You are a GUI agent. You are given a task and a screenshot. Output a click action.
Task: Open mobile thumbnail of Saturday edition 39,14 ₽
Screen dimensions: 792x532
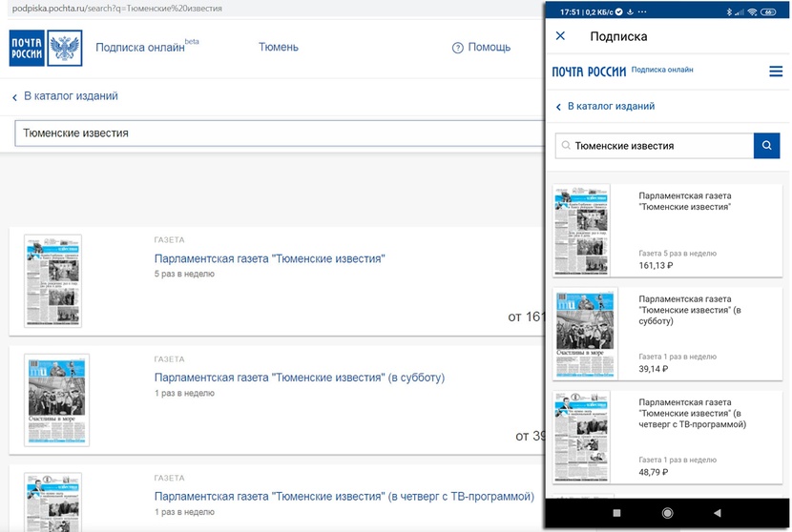coord(586,334)
